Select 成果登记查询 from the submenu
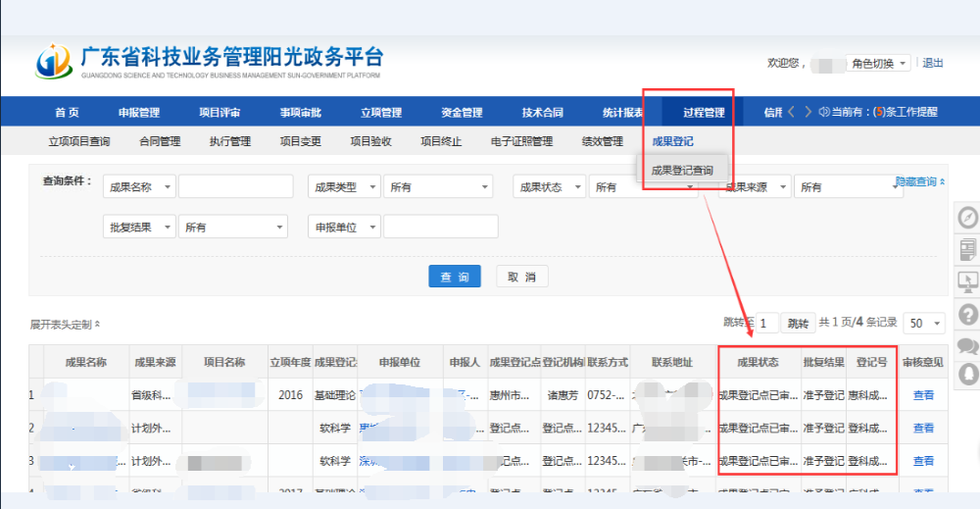The width and height of the screenshot is (980, 509). coord(682,170)
